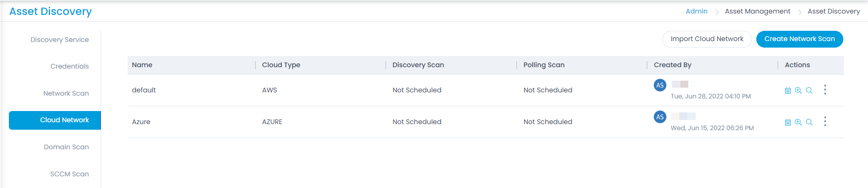Go to the Domain Scan section
The width and height of the screenshot is (868, 188).
[x=66, y=147]
